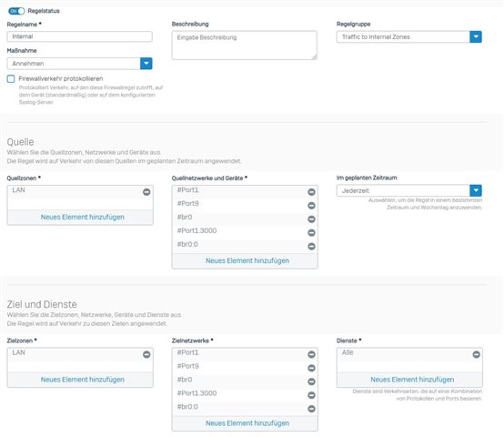Add new element to Zielnetzwerke
Viewport: 504px width, 437px height.
click(247, 423)
